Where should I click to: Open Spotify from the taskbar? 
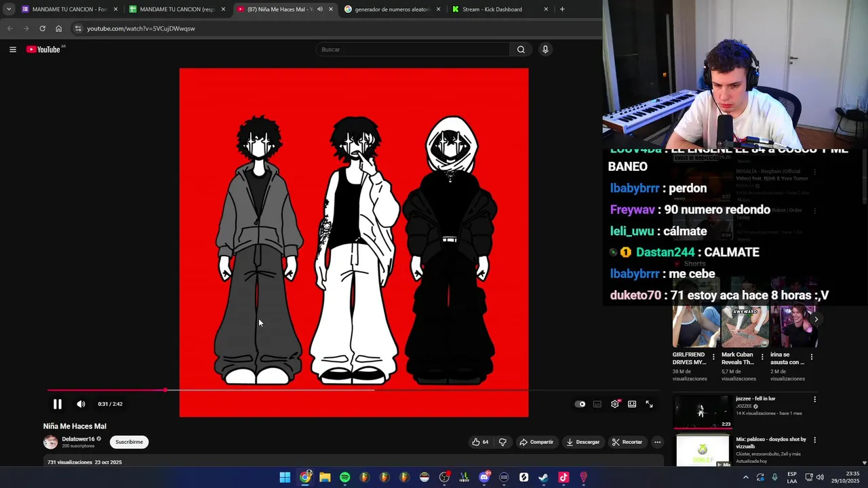pyautogui.click(x=345, y=477)
